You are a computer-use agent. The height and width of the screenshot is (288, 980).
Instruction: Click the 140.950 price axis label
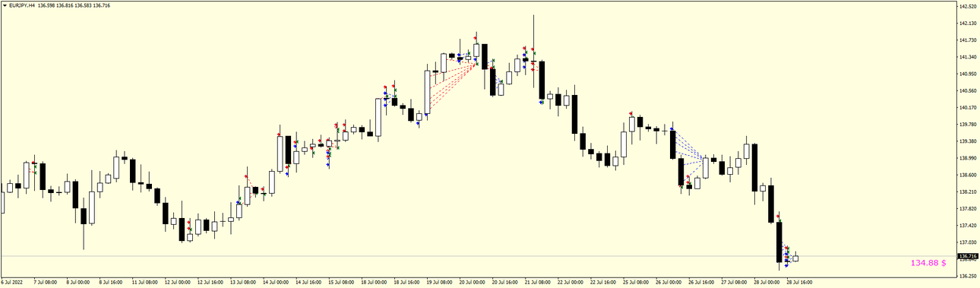point(968,74)
